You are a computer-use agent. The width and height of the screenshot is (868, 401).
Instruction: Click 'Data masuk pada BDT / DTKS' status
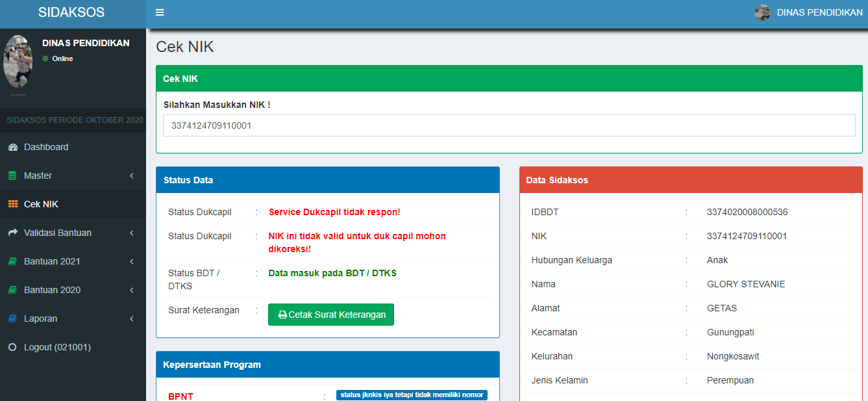click(332, 273)
